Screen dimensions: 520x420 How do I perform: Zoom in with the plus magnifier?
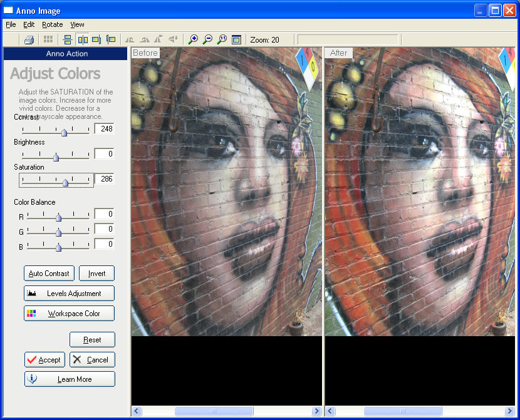coord(193,40)
